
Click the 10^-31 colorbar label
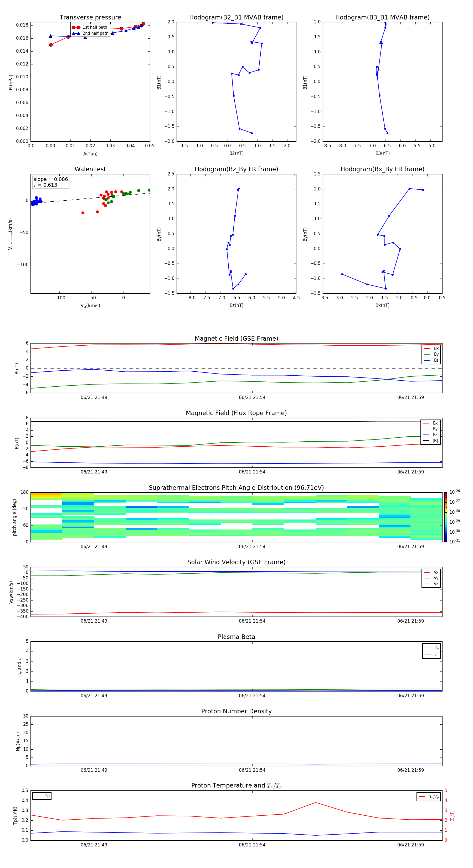[455, 542]
